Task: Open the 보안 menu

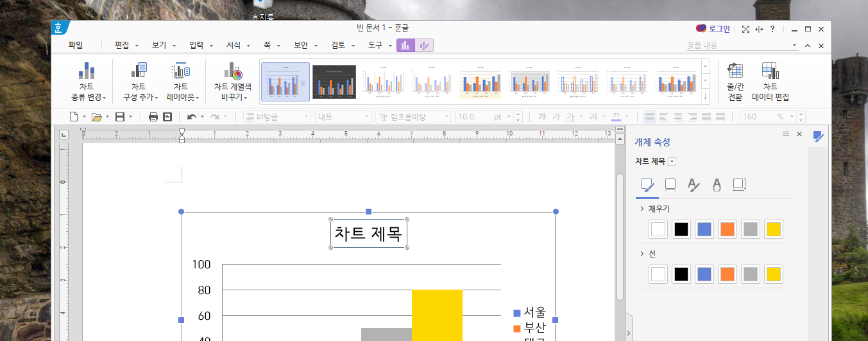Action: click(301, 46)
